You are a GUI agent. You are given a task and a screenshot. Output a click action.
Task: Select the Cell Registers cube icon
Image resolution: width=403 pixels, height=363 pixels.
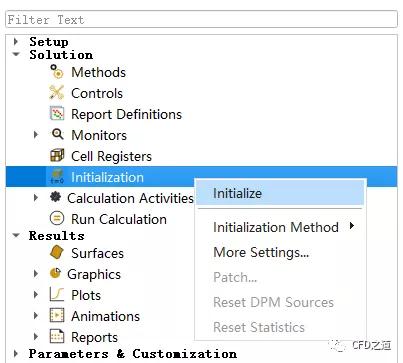click(57, 156)
